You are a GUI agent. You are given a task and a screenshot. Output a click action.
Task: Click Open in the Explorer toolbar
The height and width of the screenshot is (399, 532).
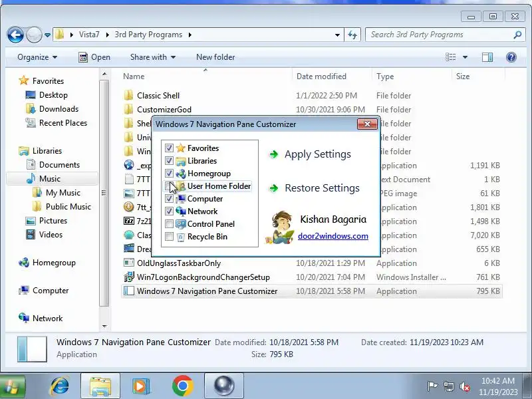94,57
